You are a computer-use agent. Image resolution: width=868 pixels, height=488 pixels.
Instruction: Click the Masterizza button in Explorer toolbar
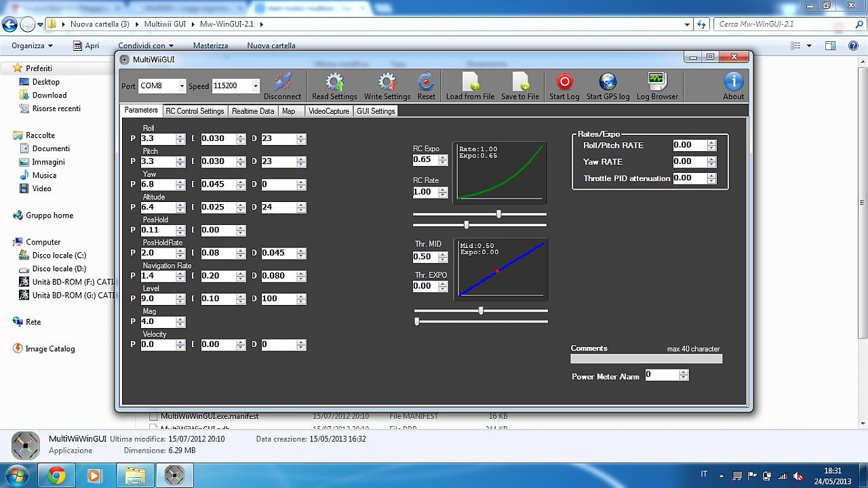[x=210, y=45]
